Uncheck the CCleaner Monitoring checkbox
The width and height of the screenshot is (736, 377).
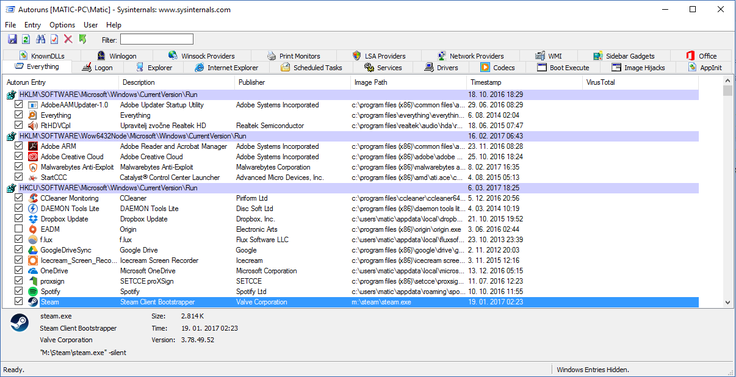18,198
